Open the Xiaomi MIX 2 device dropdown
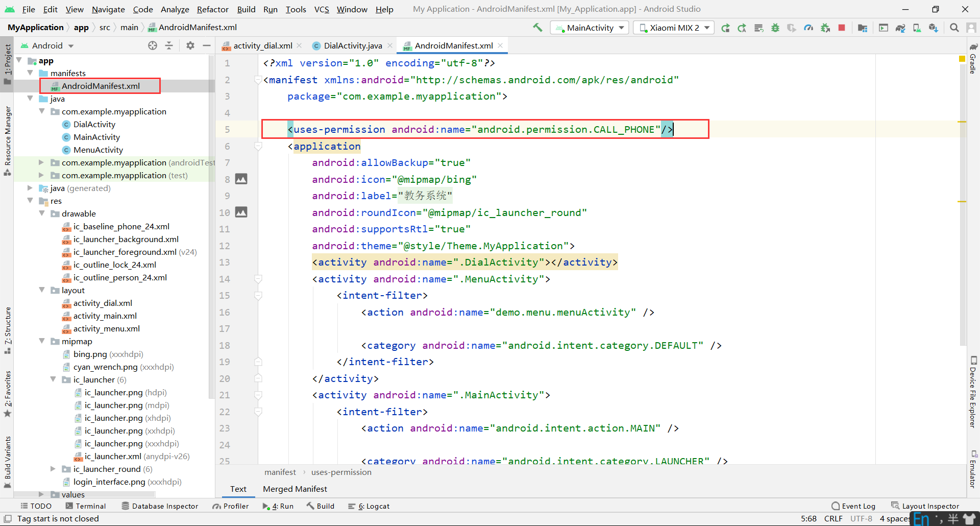Screen dimensions: 980x526 673,28
